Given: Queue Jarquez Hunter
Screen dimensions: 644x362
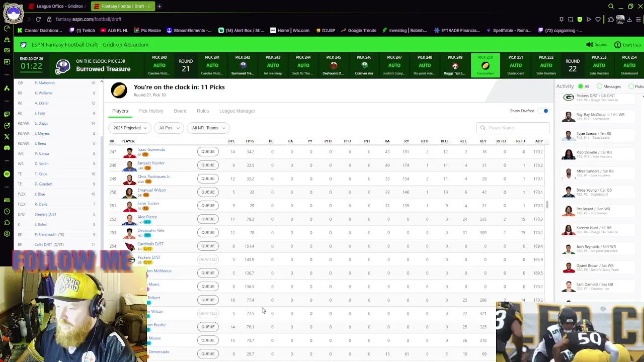Looking at the screenshot, I should pyautogui.click(x=208, y=165).
